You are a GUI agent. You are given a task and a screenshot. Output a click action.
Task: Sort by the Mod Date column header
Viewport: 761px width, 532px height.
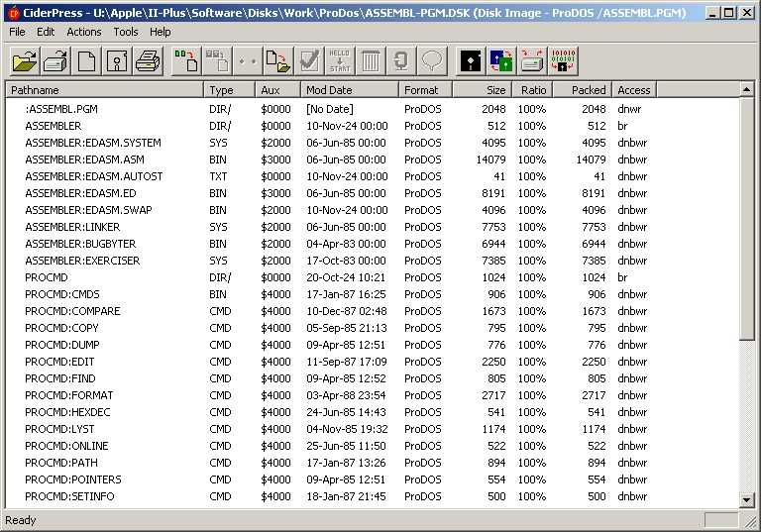[x=350, y=90]
